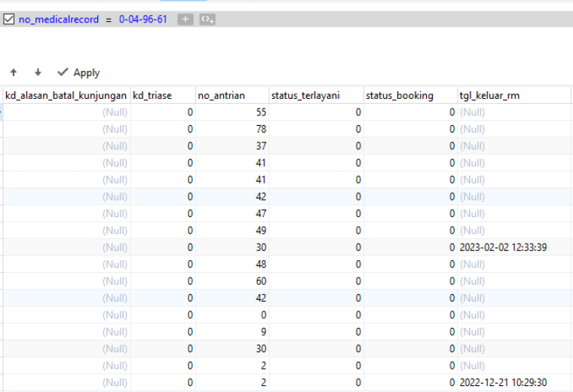573x392 pixels.
Task: Click the no_antrian cell showing 55
Action: [x=232, y=112]
